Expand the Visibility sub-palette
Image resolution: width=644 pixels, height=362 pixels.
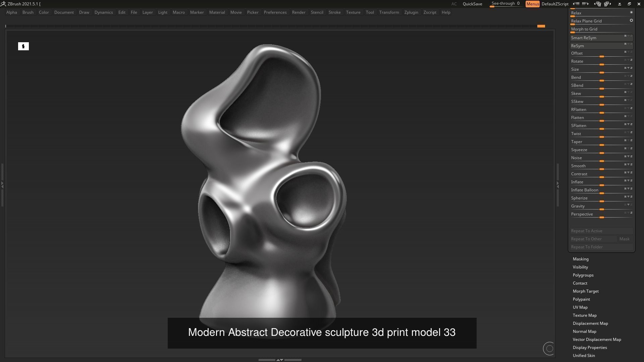click(580, 267)
